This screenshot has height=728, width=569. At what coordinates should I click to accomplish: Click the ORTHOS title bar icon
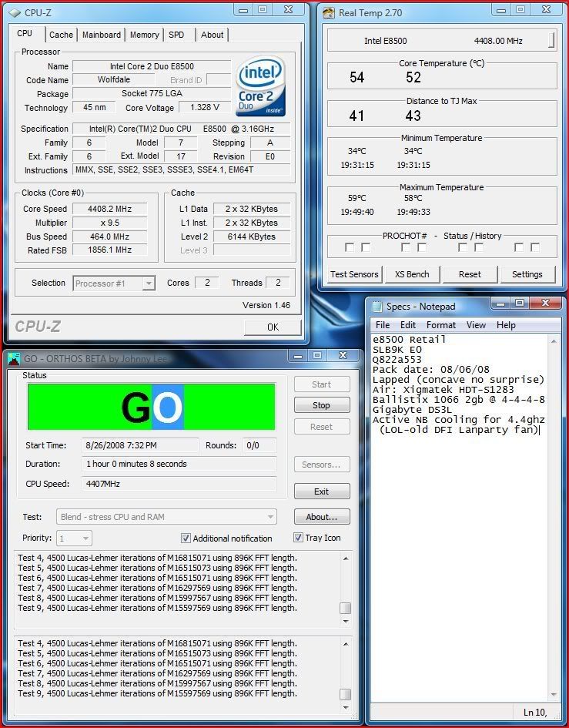14,358
